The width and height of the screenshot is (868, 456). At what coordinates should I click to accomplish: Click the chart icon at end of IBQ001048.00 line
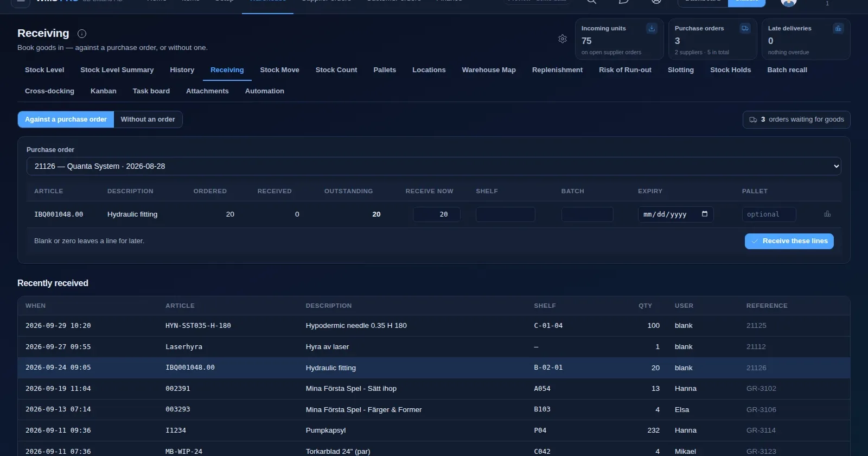827,214
